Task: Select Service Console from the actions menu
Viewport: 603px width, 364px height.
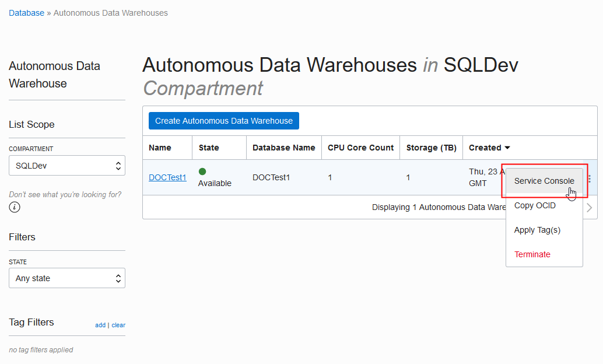Action: click(544, 181)
